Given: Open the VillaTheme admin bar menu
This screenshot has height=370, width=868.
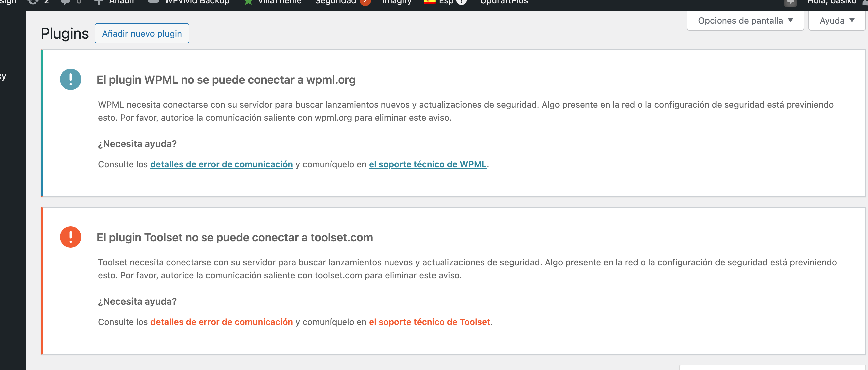Looking at the screenshot, I should point(273,2).
